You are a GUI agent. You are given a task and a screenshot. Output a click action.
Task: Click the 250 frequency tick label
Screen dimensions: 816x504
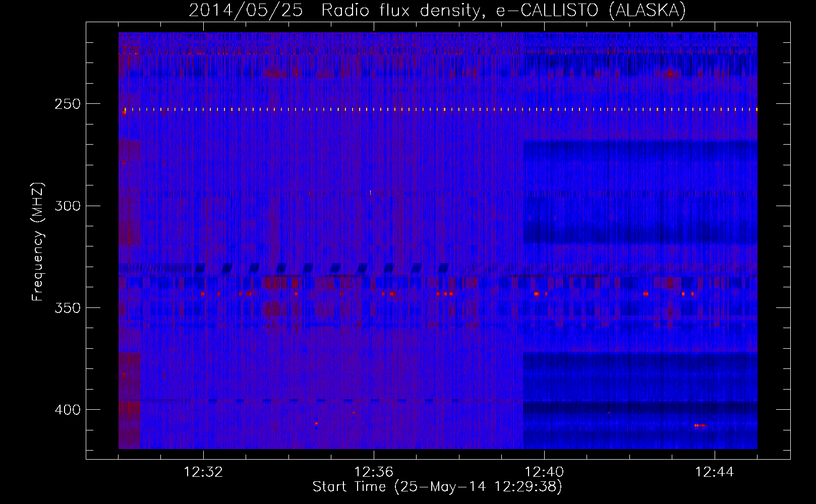(67, 104)
